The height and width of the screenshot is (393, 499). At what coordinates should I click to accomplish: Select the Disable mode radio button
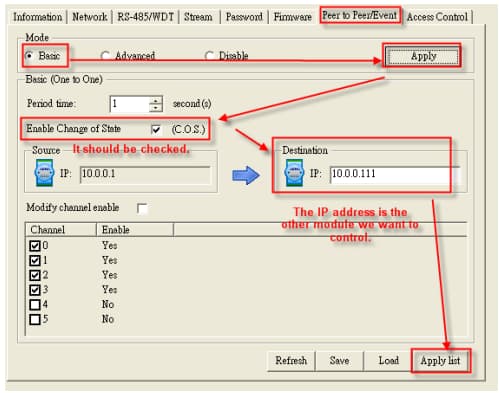(x=209, y=56)
